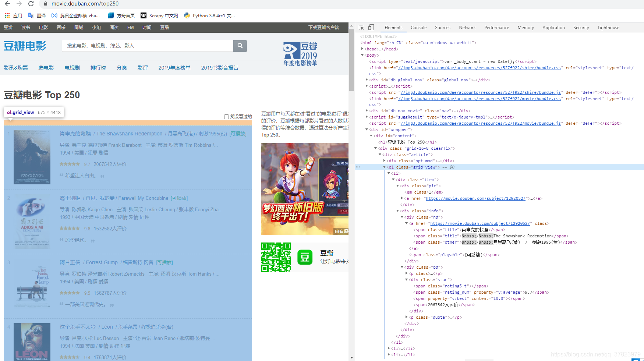The width and height of the screenshot is (644, 361).
Task: Open the translate bookmark icon
Action: pyautogui.click(x=31, y=15)
